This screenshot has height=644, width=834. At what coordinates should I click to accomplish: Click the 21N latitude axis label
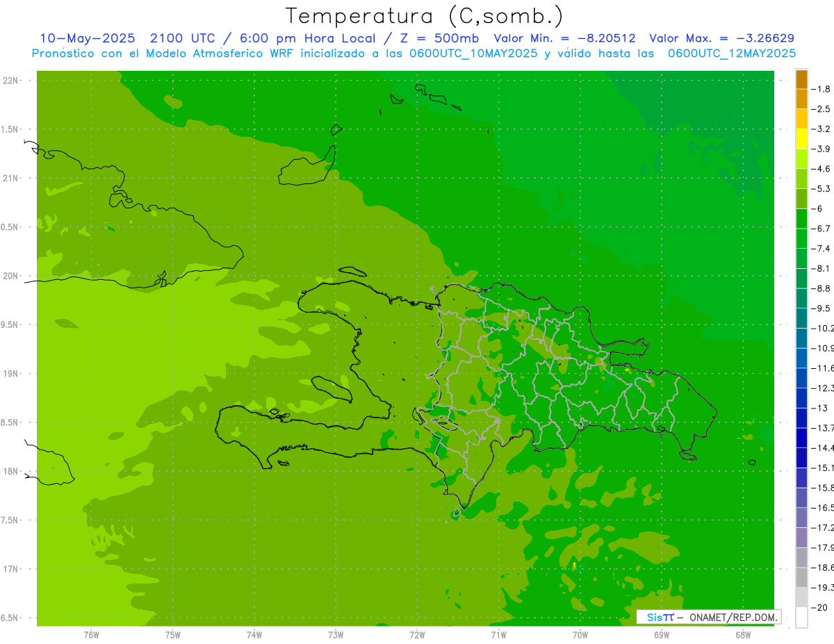(12, 178)
